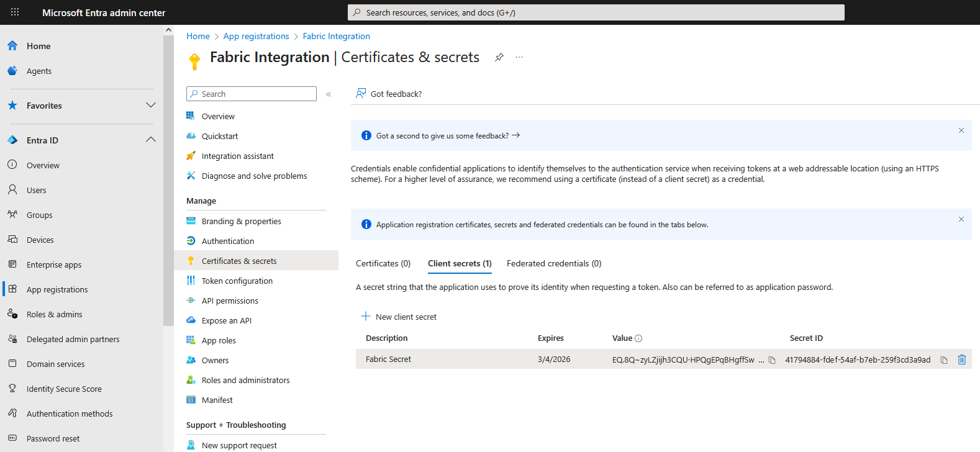Pin the Fabric Integration page
Screen dimensions: 980x452
(499, 57)
